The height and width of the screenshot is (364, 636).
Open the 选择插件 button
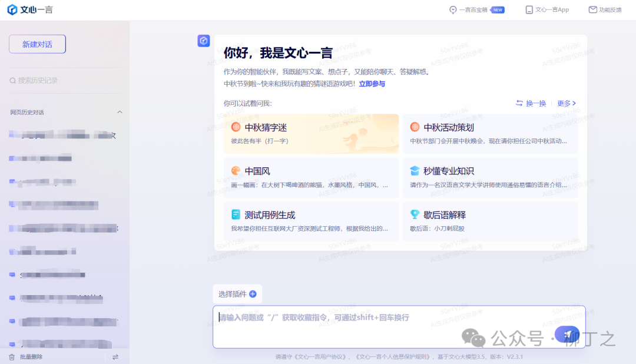237,294
